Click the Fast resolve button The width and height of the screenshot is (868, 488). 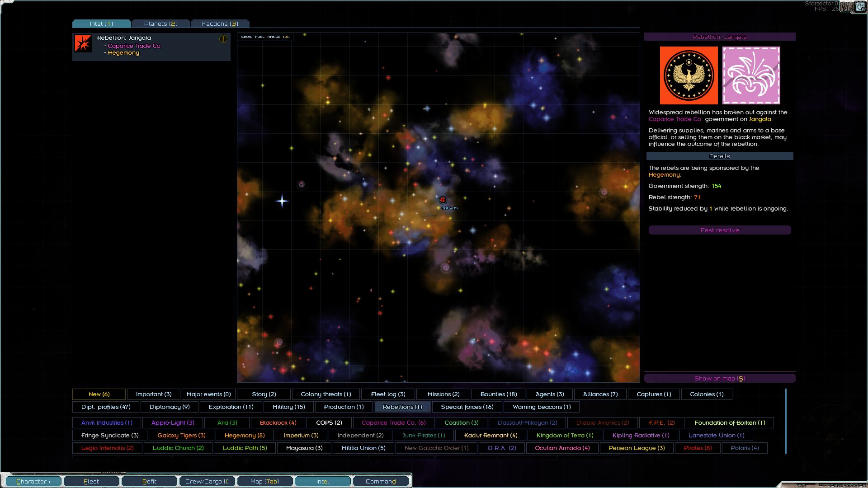[x=719, y=230]
